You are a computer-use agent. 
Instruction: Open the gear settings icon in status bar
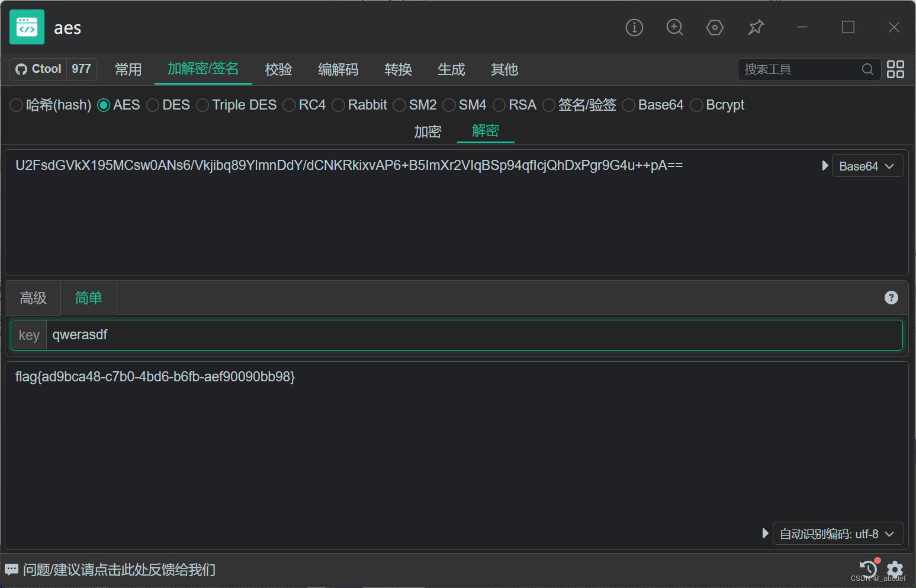(x=895, y=569)
